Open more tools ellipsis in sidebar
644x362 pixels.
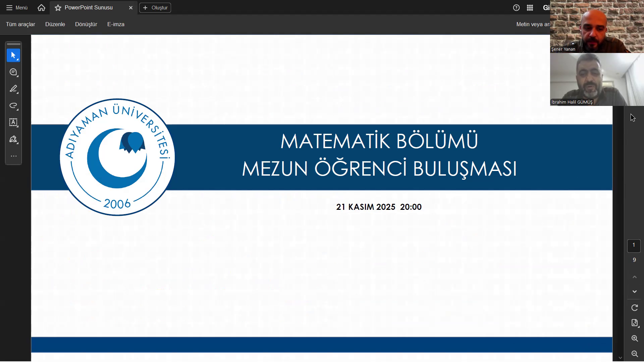pos(13,156)
